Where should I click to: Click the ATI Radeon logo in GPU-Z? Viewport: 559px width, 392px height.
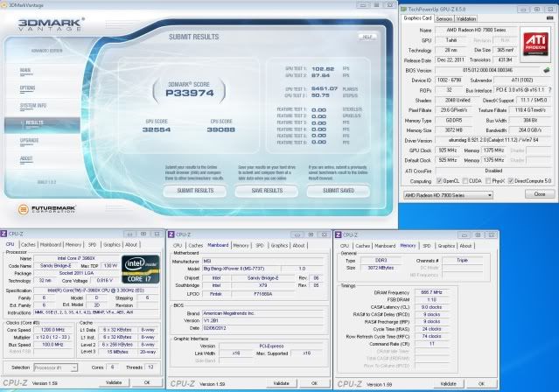[535, 43]
